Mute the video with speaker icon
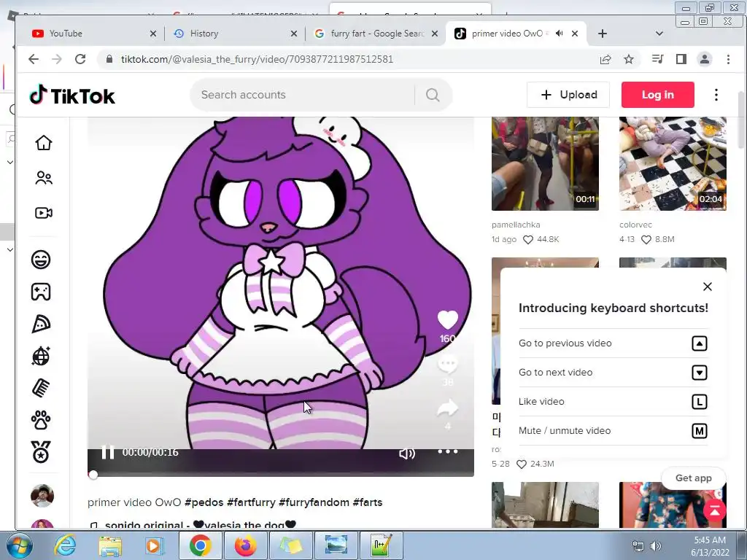This screenshot has width=747, height=560. [407, 454]
